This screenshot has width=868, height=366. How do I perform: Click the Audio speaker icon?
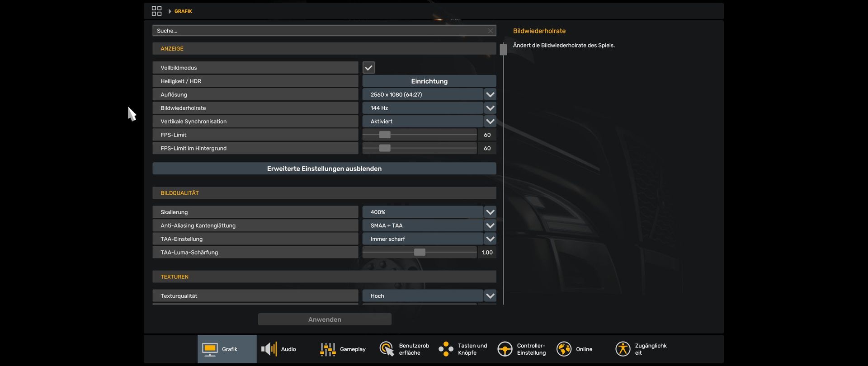click(269, 349)
